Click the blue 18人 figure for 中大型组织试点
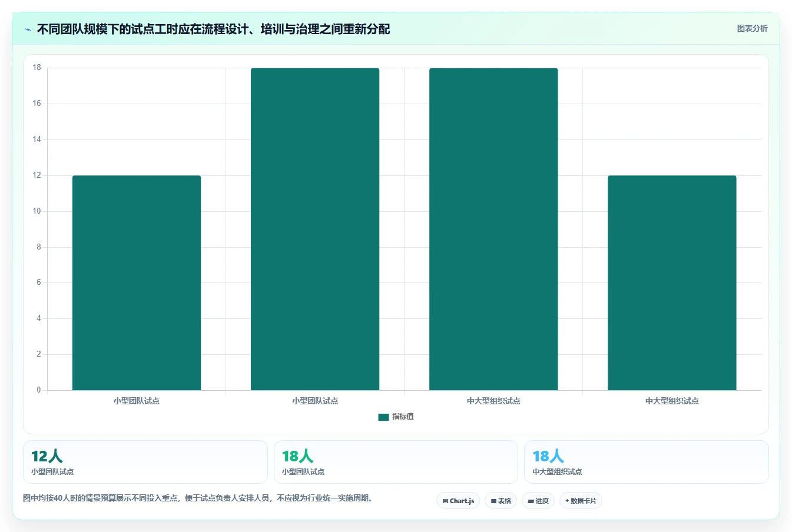Image resolution: width=792 pixels, height=532 pixels. [x=548, y=456]
